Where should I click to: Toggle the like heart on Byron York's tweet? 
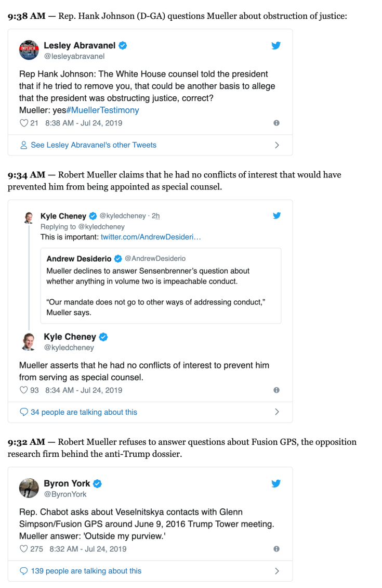pyautogui.click(x=24, y=548)
